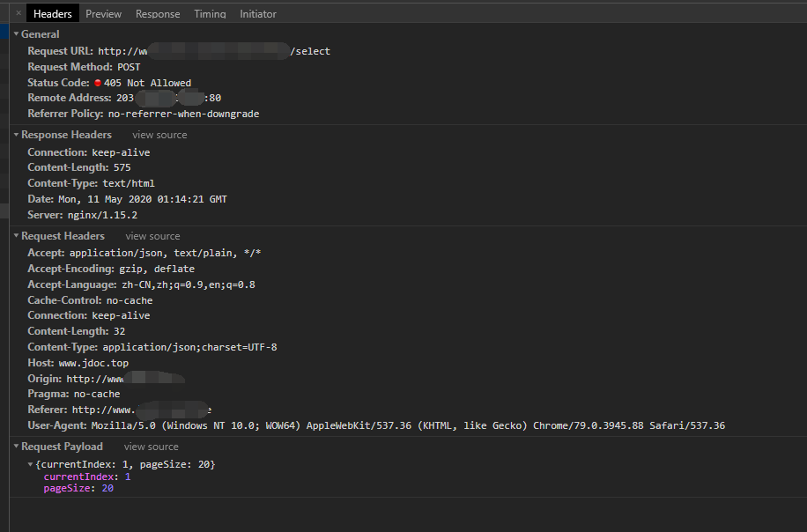Open the Initiator tab
Image resolution: width=807 pixels, height=532 pixels.
tap(258, 14)
